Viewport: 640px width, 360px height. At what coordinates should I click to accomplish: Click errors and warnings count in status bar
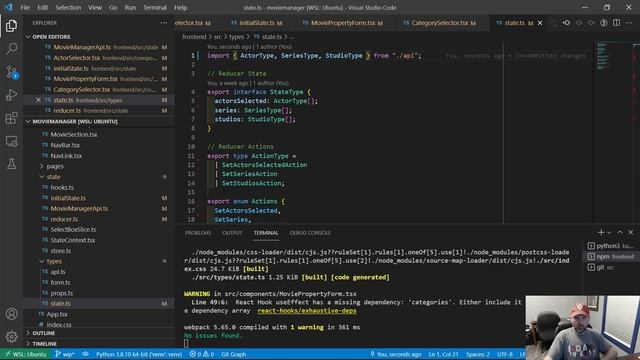click(202, 354)
